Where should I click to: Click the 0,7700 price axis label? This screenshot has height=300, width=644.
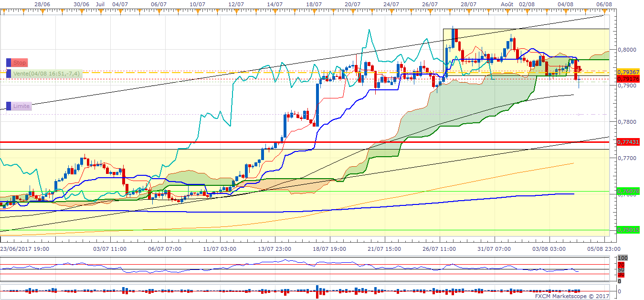tap(627, 158)
